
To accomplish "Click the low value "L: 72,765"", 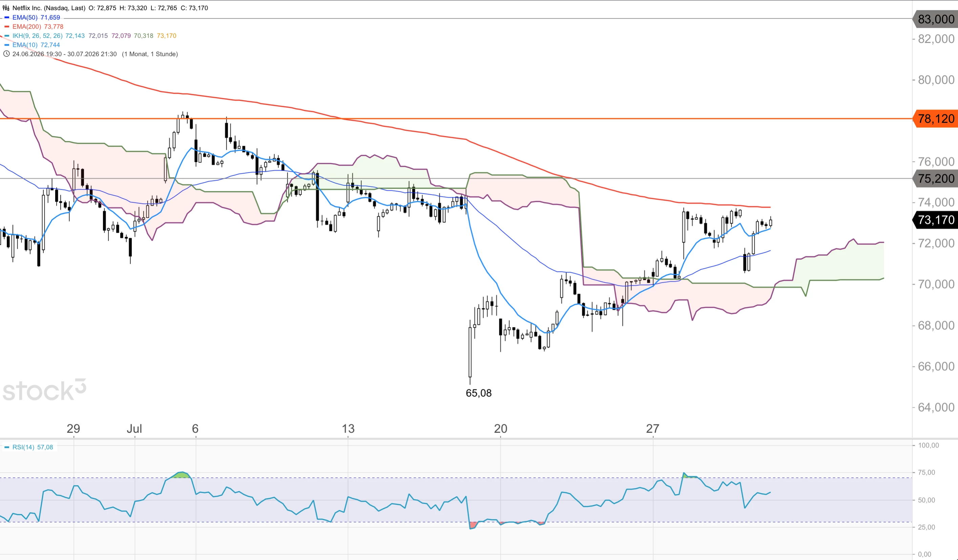I will click(x=164, y=8).
